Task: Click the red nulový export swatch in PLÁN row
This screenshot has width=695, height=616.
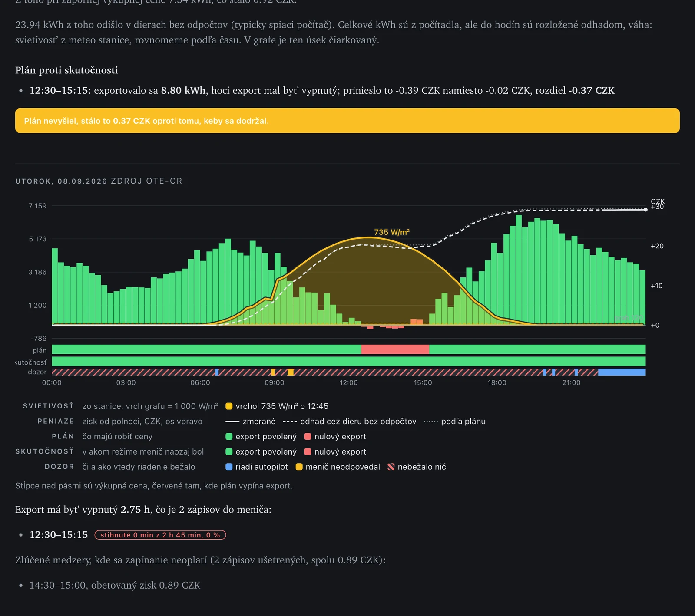Action: click(x=308, y=437)
